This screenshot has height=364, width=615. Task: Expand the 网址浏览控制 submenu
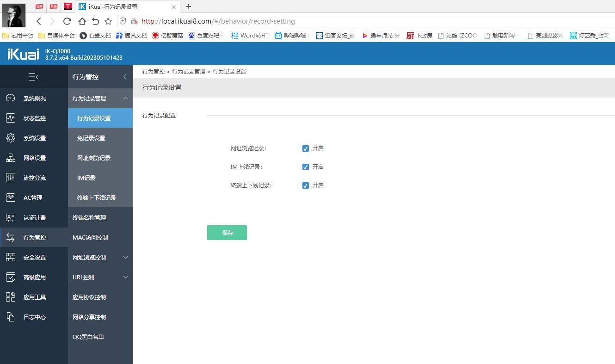click(100, 257)
